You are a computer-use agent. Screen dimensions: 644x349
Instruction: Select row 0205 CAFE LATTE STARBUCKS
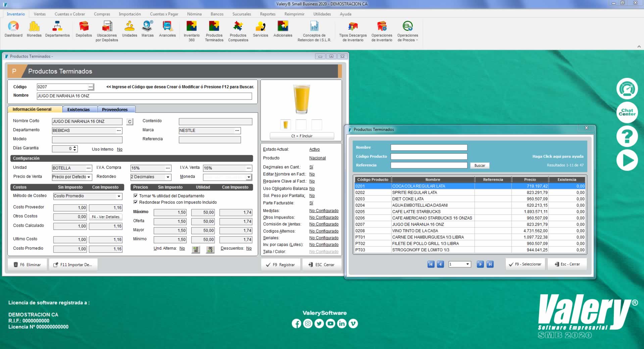click(469, 212)
